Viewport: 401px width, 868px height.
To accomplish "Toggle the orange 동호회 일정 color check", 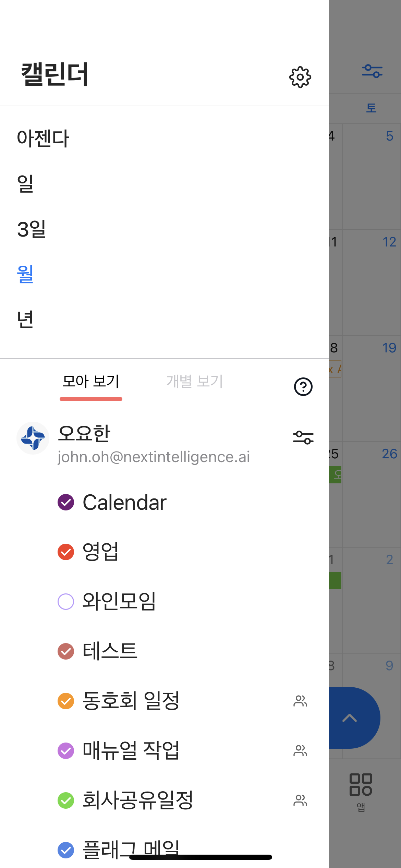I will pos(66,701).
